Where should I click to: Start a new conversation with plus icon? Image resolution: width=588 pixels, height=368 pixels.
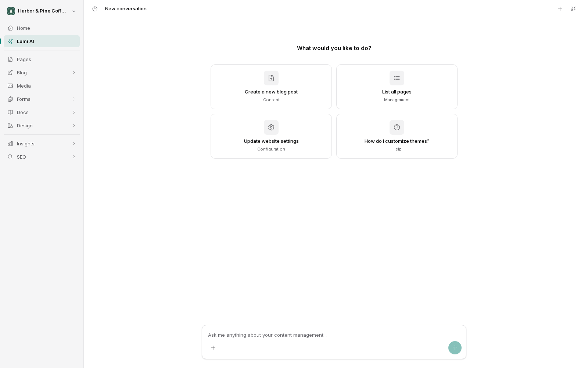point(560,9)
